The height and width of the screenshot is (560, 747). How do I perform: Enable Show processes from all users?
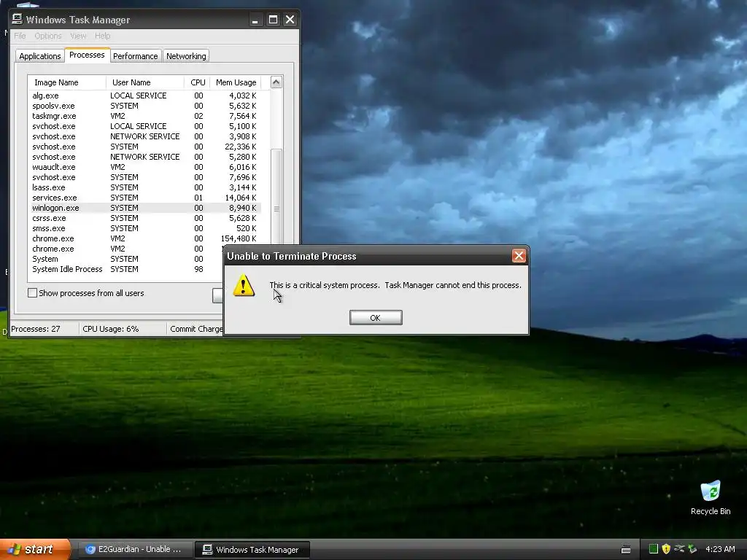point(32,293)
